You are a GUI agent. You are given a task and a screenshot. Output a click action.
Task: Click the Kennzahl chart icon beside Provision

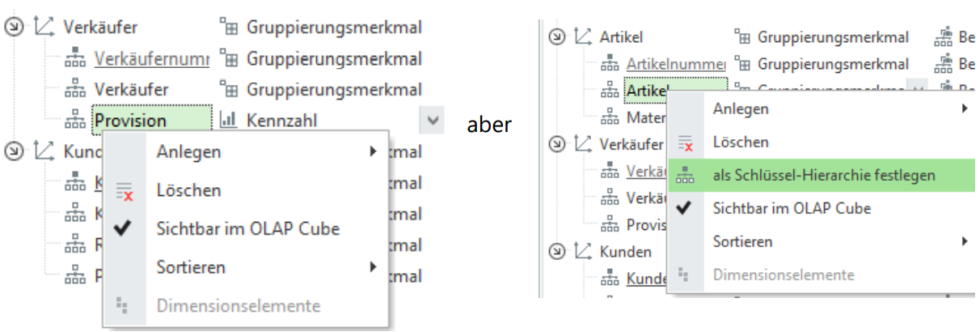pos(227,121)
